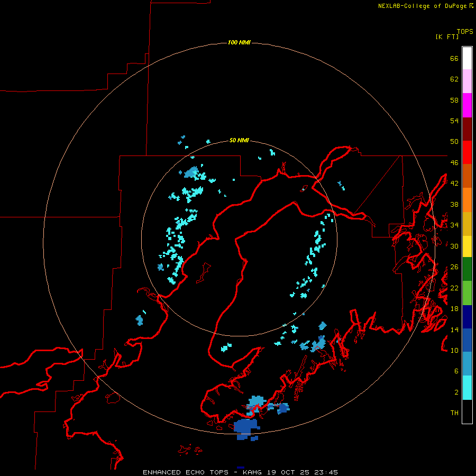
Task: Click the 22 value on the scale
Action: [x=454, y=288]
